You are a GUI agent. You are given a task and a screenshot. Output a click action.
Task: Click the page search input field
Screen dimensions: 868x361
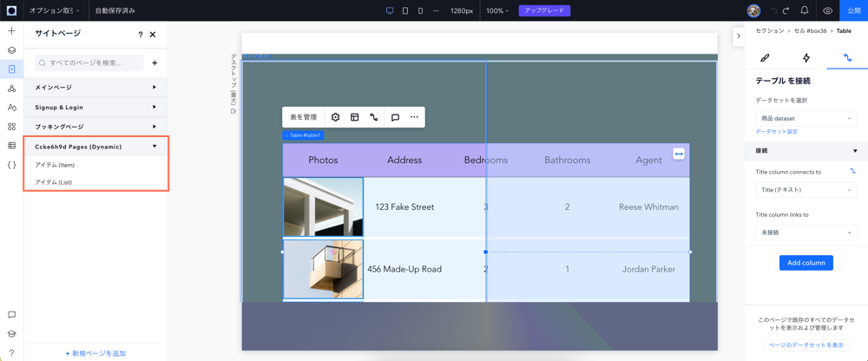89,63
